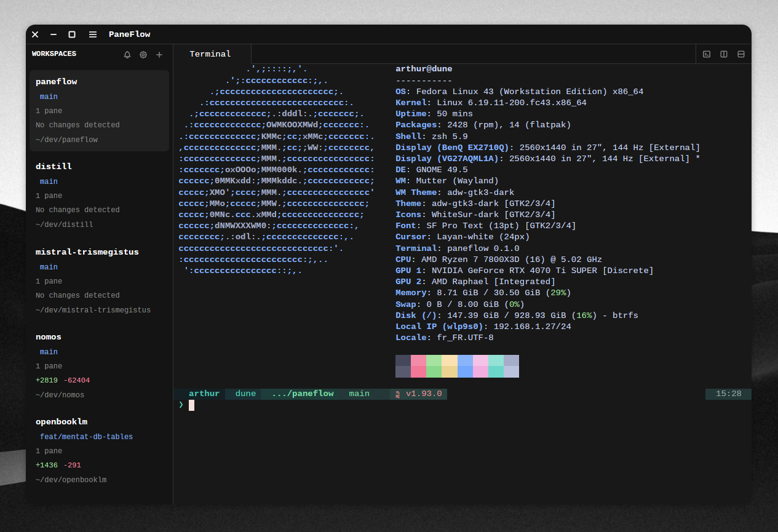778x532 pixels.
Task: Split the terminal vertically
Action: 723,54
